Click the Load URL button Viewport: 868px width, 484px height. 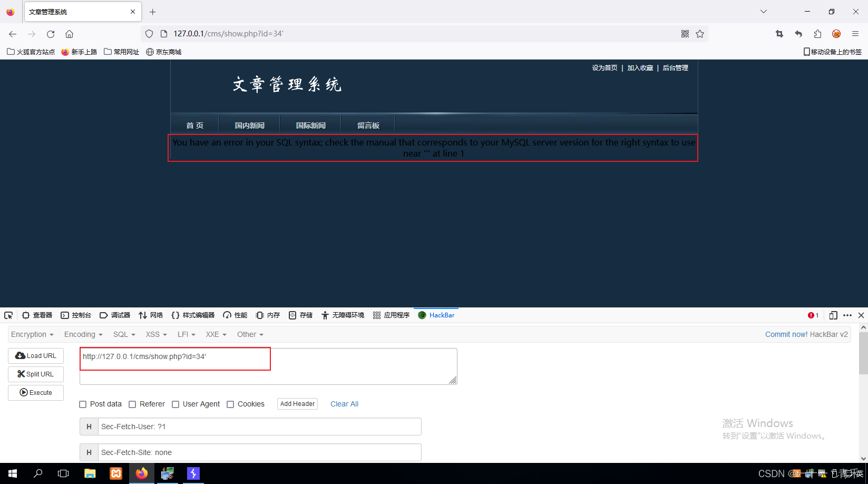(x=36, y=356)
